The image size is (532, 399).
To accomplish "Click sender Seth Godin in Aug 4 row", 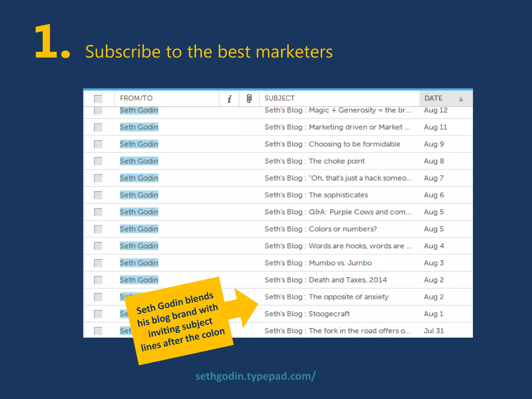I will tap(139, 246).
